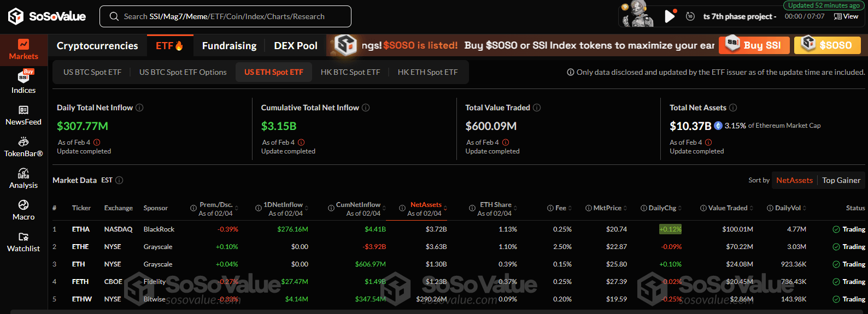
Task: Click info icon next to Total Net Assets
Action: [x=733, y=108]
